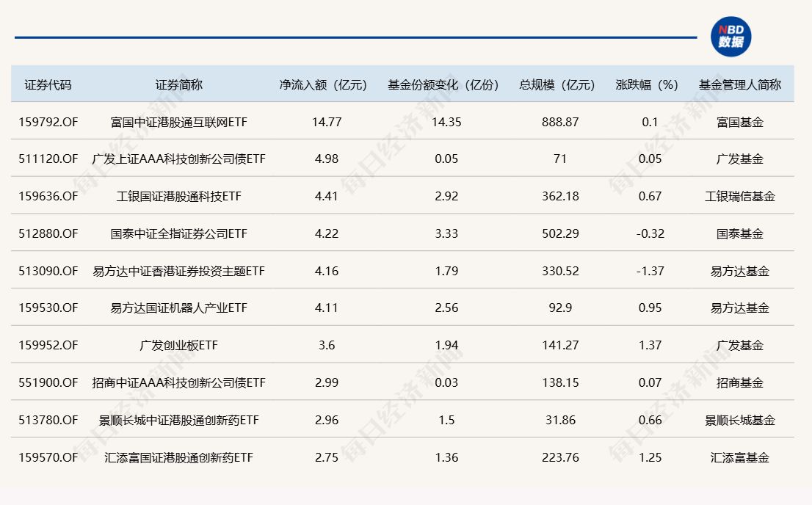
Task: Click security code 511120.OF
Action: (48, 159)
